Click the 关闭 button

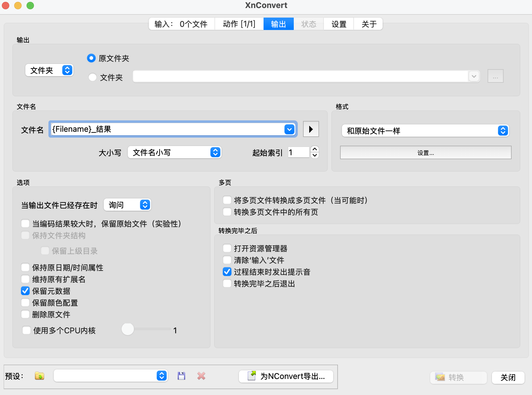508,377
